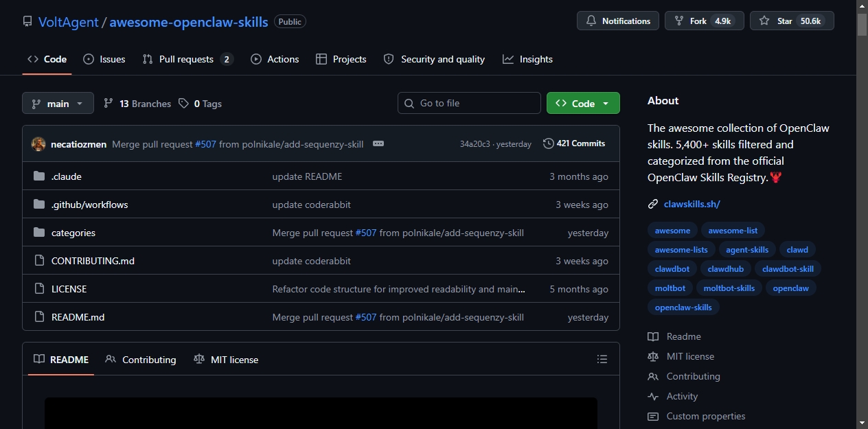Click the awesome-list topic tag
Image resolution: width=868 pixels, height=429 pixels.
click(733, 231)
